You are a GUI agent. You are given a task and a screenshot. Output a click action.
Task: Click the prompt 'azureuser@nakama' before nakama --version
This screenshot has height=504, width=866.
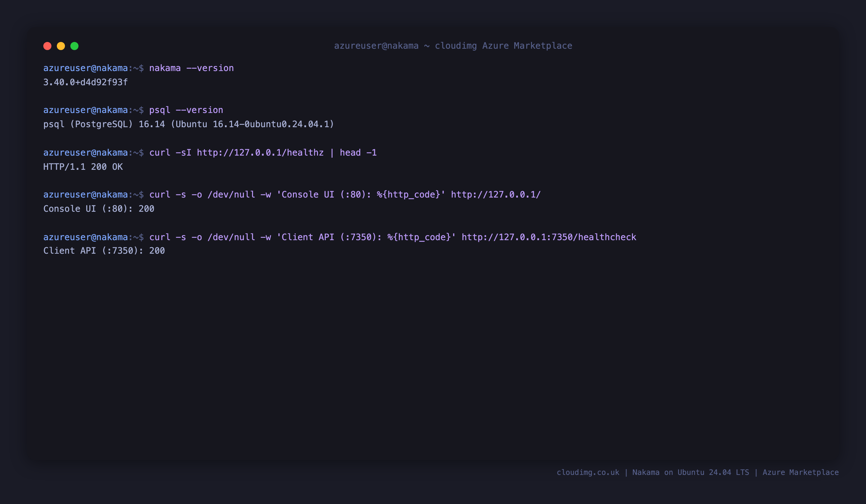tap(86, 68)
